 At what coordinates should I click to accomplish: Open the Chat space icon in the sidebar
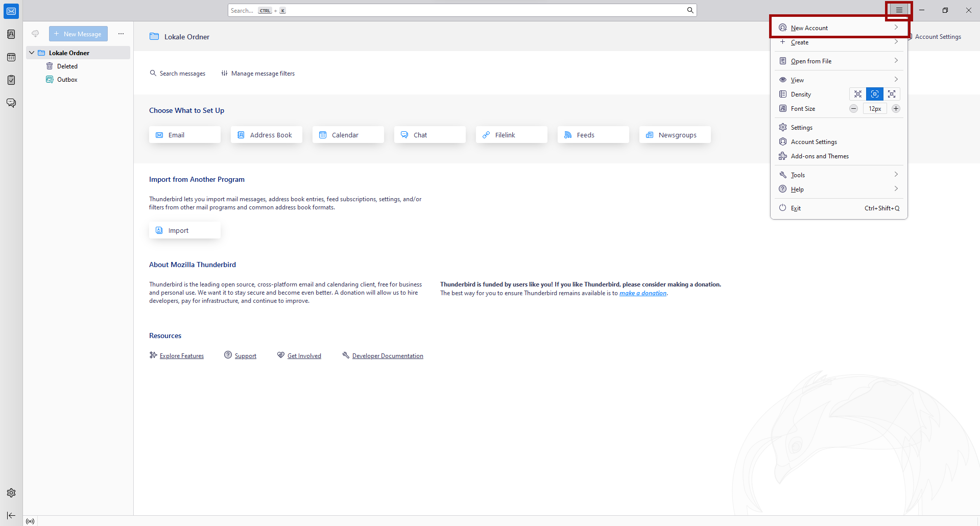(x=11, y=103)
